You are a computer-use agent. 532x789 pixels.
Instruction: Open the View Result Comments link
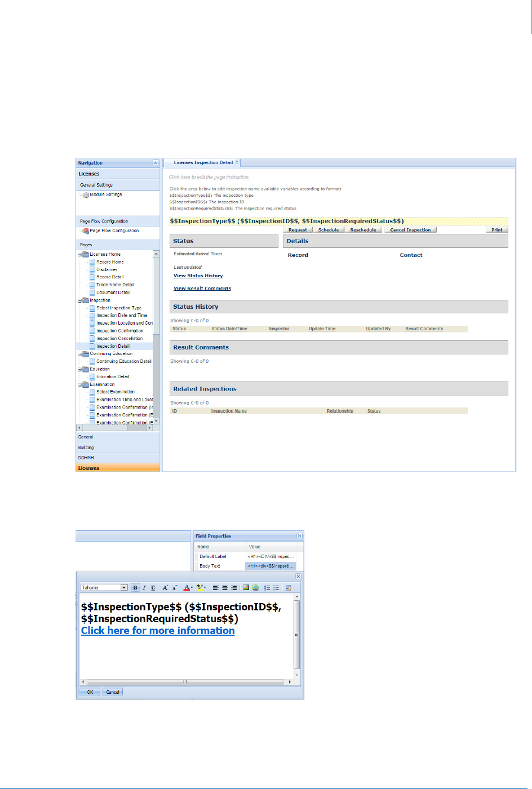click(x=202, y=288)
